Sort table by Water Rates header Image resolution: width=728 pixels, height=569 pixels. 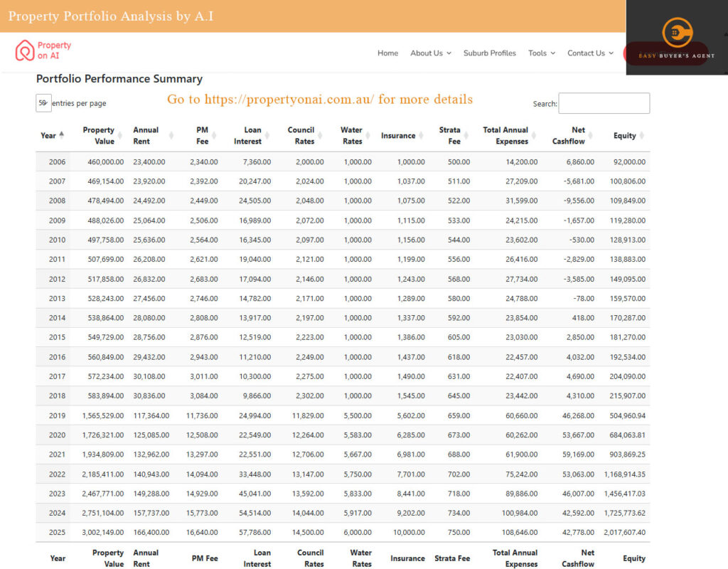(x=351, y=136)
